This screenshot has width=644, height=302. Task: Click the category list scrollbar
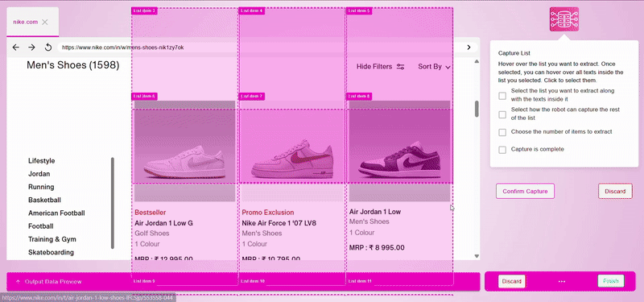(113, 203)
